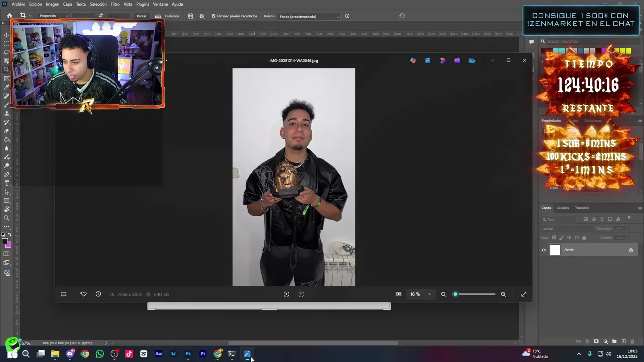Viewport: 644px width, 362px height.
Task: Select the Clone Stamp tool
Action: (x=7, y=113)
